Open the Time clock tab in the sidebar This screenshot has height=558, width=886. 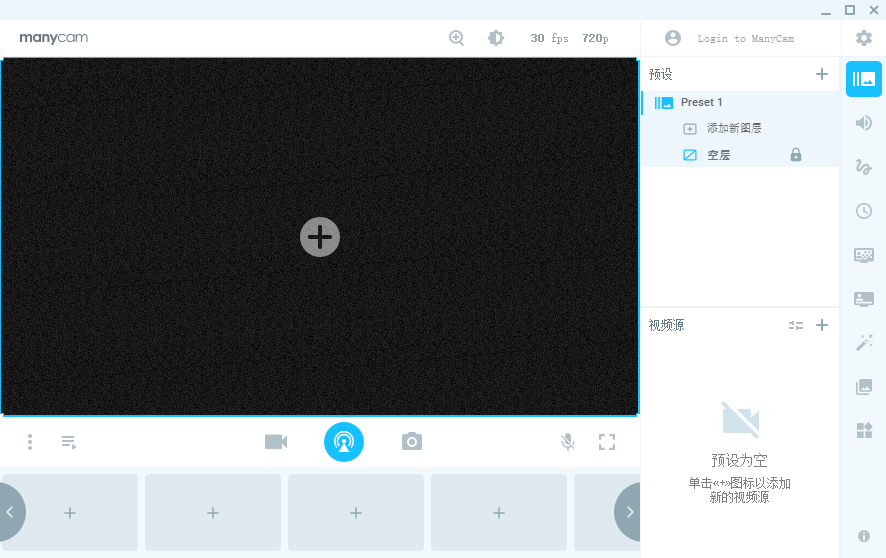pos(863,211)
